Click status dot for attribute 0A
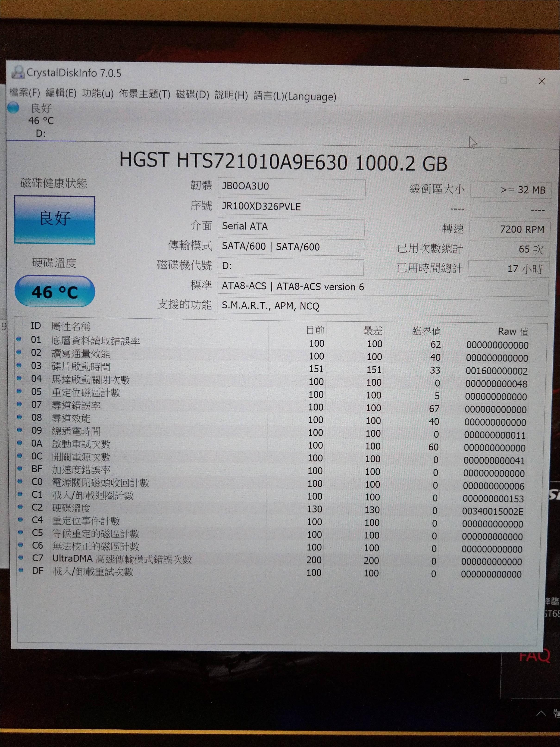560x747 pixels. click(x=20, y=443)
